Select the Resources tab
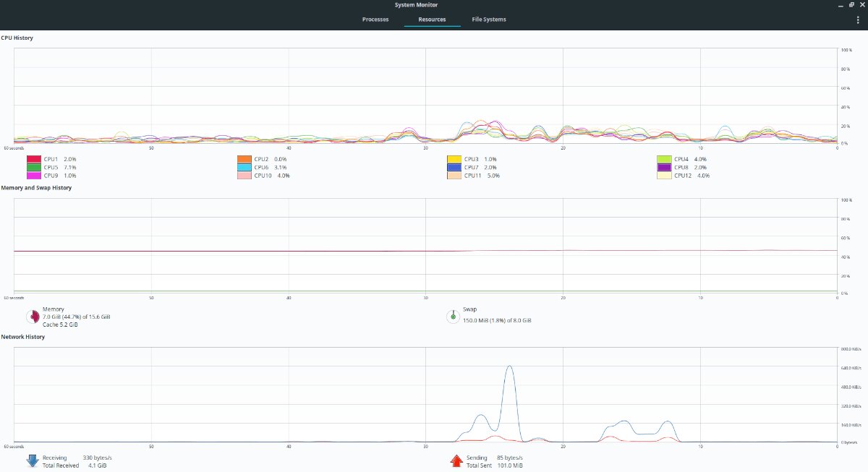This screenshot has height=472, width=868. (432, 20)
